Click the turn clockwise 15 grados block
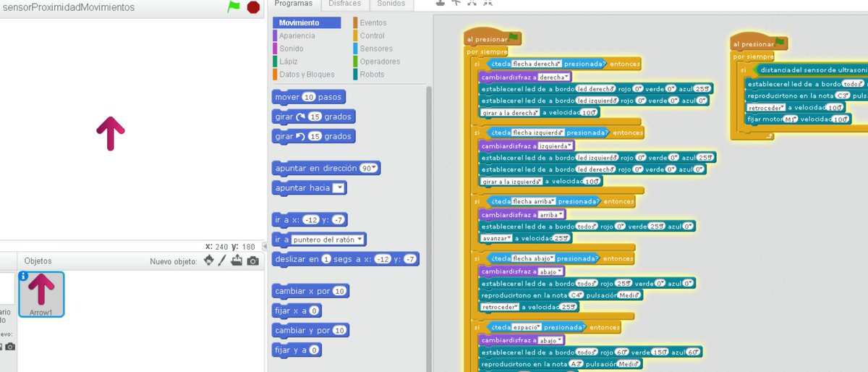The width and height of the screenshot is (868, 372). point(313,117)
